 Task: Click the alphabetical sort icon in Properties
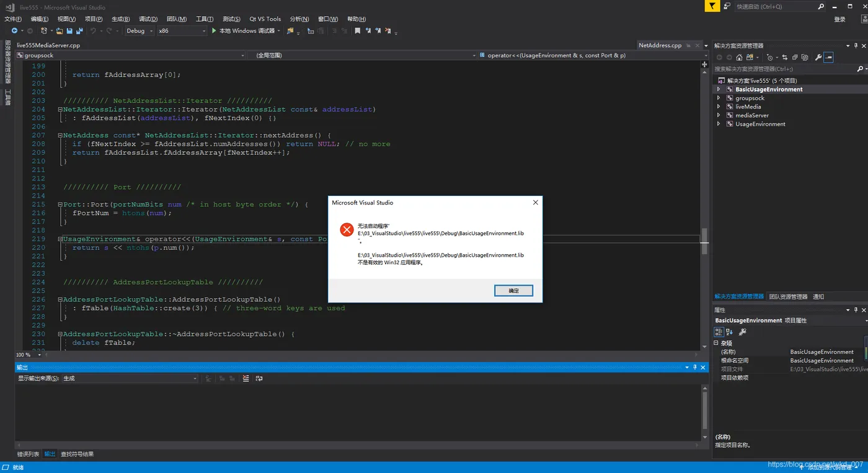click(729, 332)
